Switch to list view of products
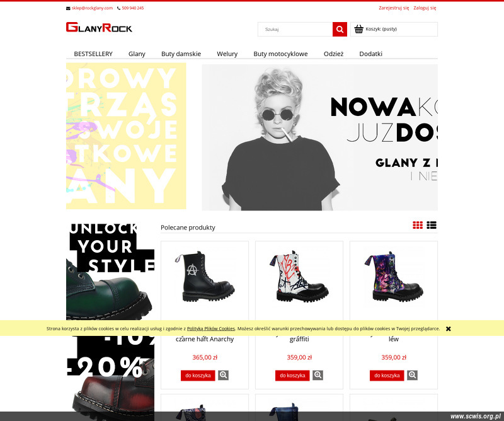Screen dimensions: 504x421 [432, 225]
